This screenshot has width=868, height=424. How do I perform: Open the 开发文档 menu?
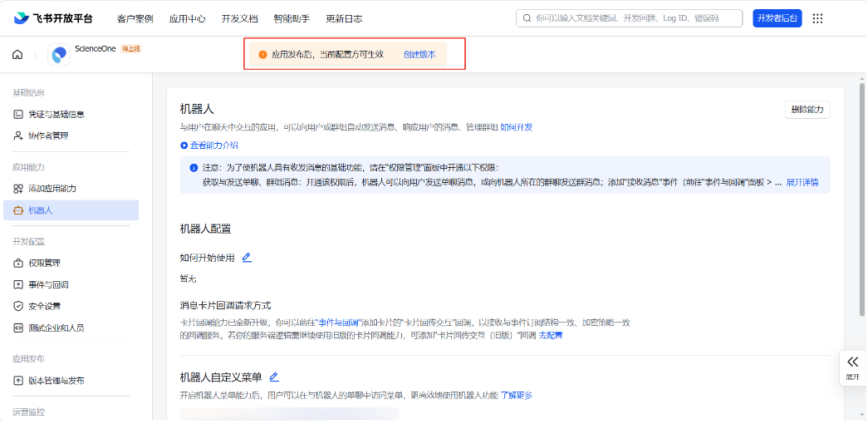tap(239, 18)
